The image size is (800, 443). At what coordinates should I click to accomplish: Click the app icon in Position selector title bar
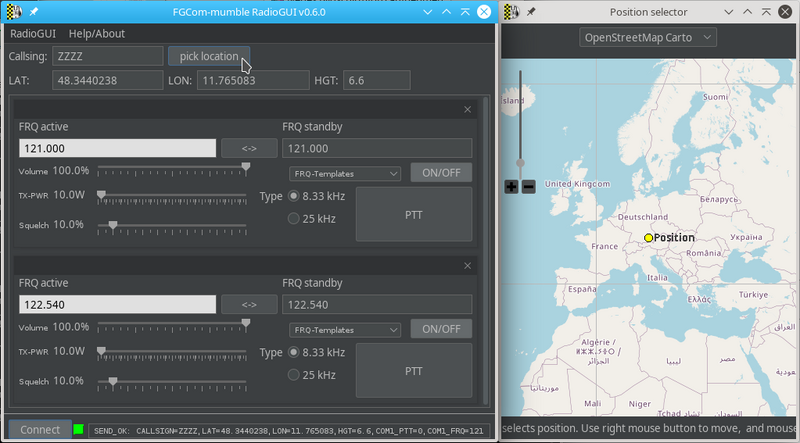click(x=512, y=12)
